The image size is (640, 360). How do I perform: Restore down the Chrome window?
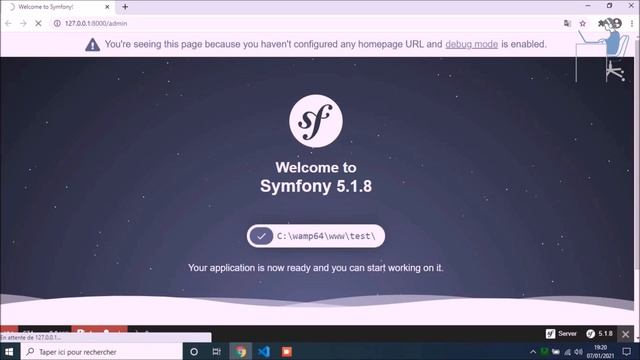[x=609, y=6]
